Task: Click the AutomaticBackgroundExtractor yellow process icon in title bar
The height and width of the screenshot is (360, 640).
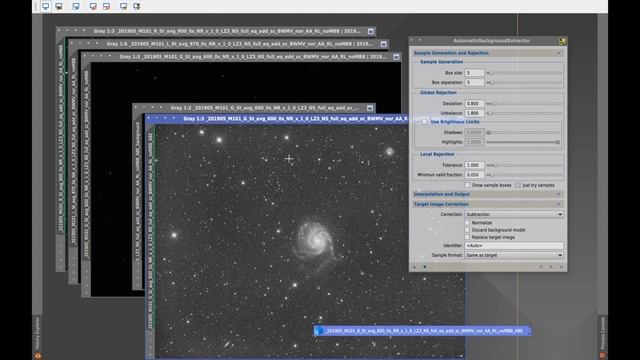Action: [562, 41]
